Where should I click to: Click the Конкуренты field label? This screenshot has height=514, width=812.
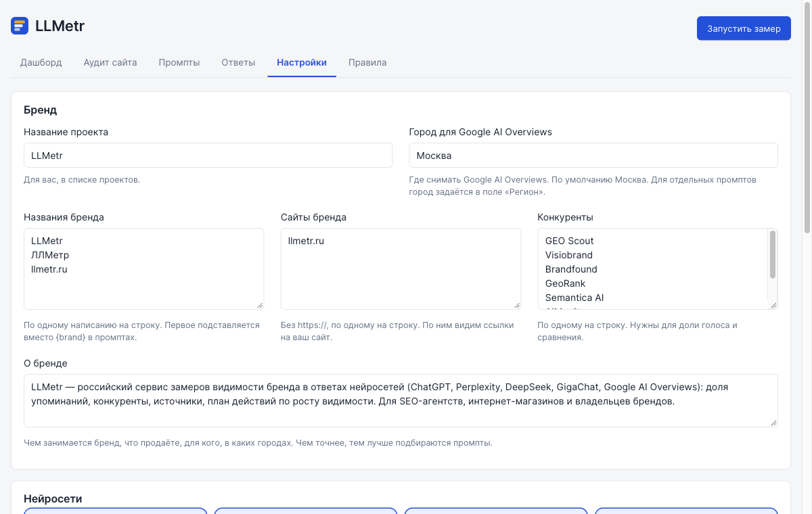[565, 217]
